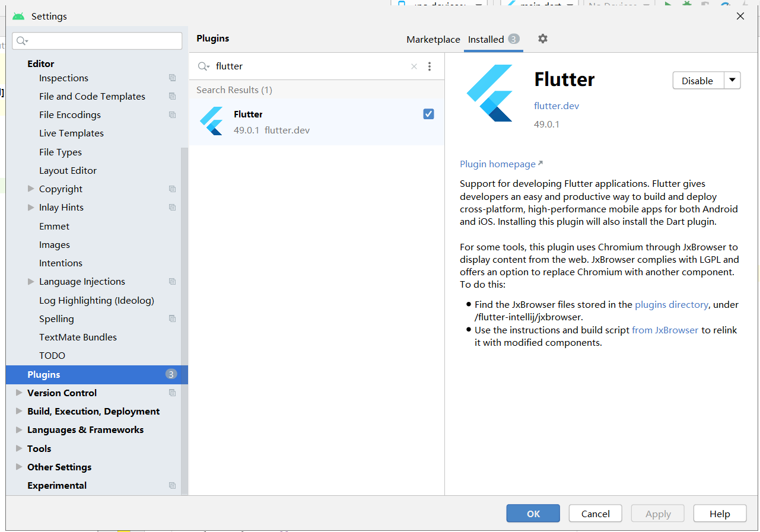Open the plugin search options menu

coord(430,66)
